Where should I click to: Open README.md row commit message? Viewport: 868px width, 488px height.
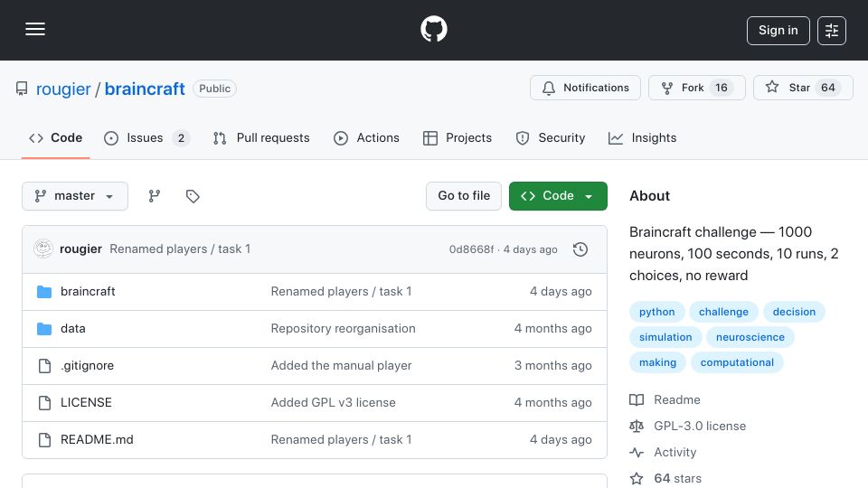point(341,440)
